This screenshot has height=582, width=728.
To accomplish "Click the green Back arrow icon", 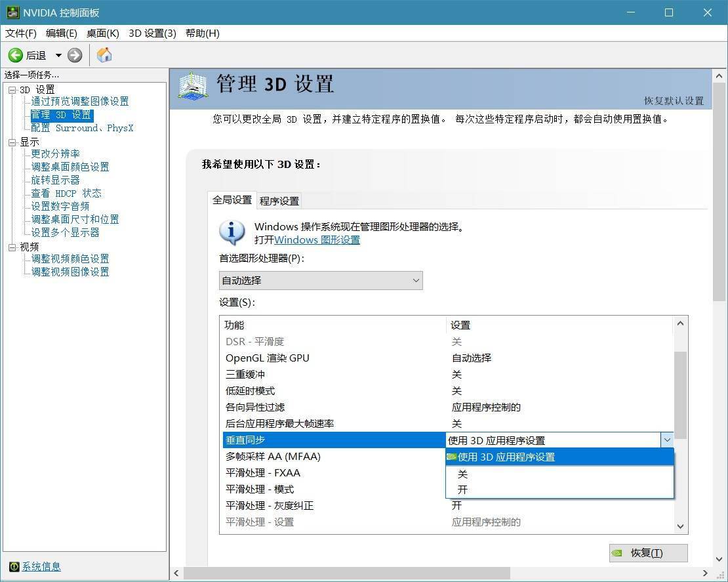I will tap(15, 55).
